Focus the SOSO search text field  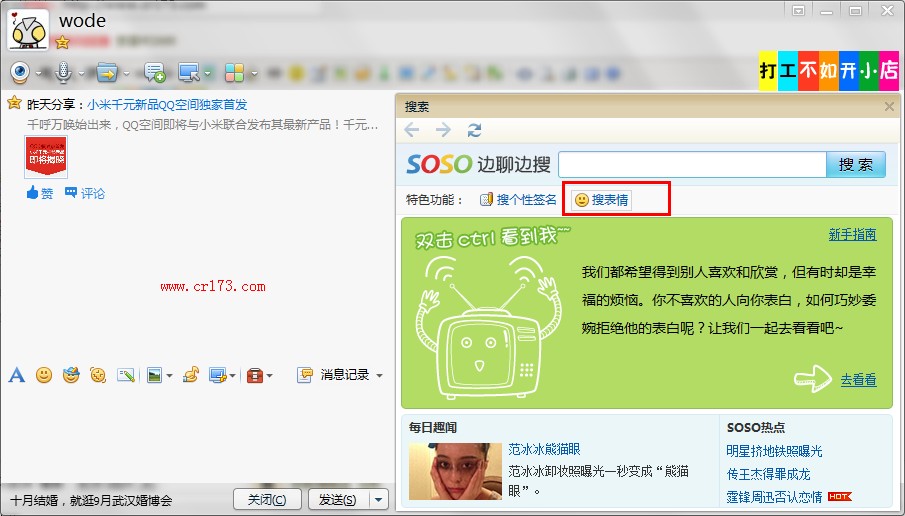(x=693, y=164)
